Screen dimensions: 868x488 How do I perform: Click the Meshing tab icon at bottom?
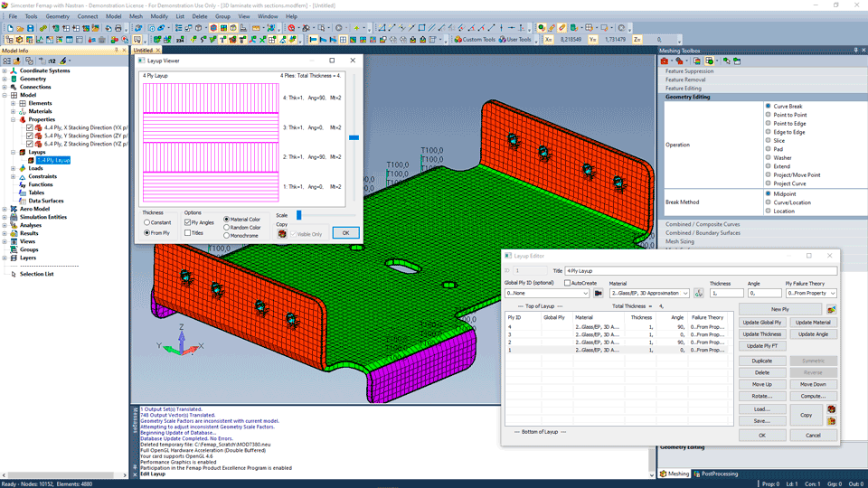663,474
